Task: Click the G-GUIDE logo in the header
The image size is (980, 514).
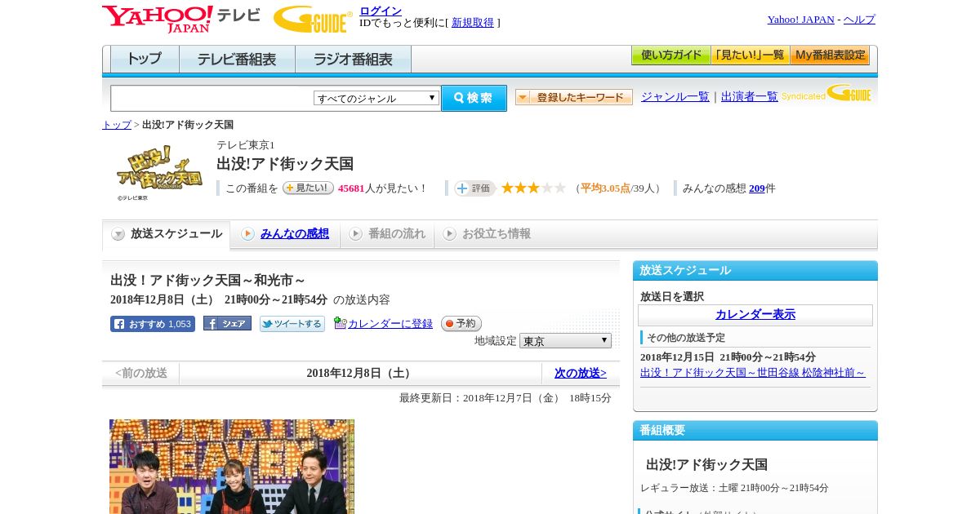Action: click(x=313, y=19)
